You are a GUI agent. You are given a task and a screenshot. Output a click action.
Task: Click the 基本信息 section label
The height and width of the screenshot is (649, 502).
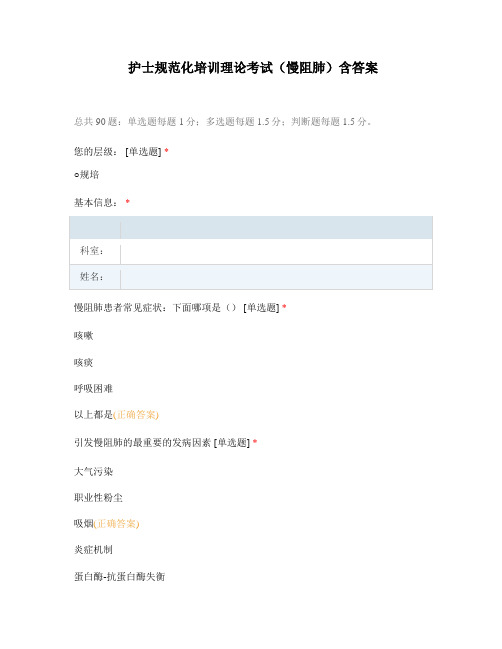coord(96,202)
